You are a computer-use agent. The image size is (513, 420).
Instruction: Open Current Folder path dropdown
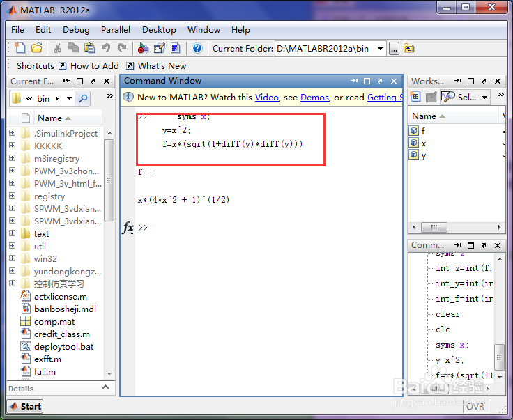pos(380,49)
